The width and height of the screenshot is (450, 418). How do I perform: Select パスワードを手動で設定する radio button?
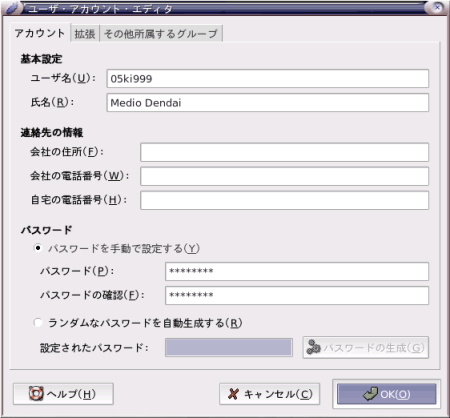(38, 248)
